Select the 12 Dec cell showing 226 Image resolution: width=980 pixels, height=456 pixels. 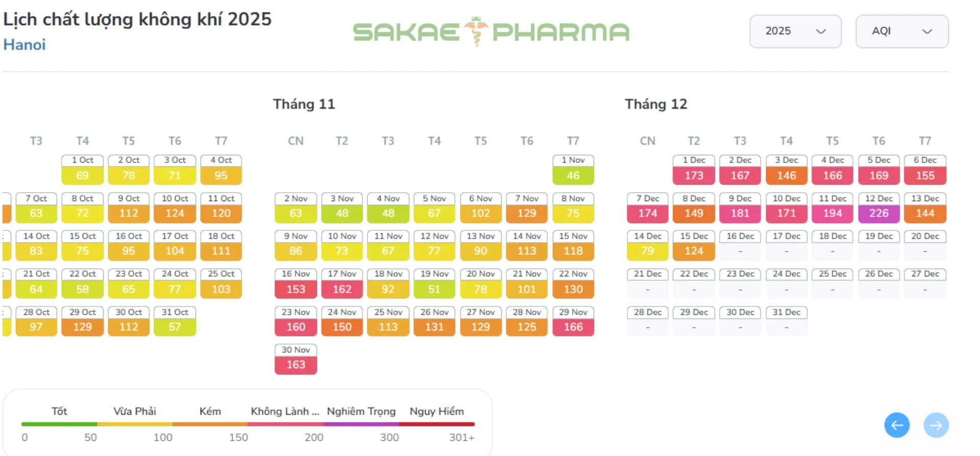[878, 208]
